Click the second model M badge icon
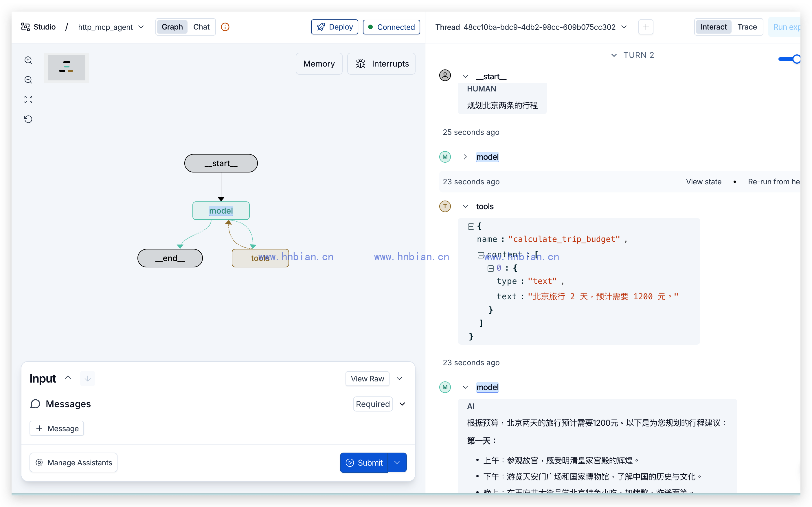The image size is (812, 507). [445, 387]
